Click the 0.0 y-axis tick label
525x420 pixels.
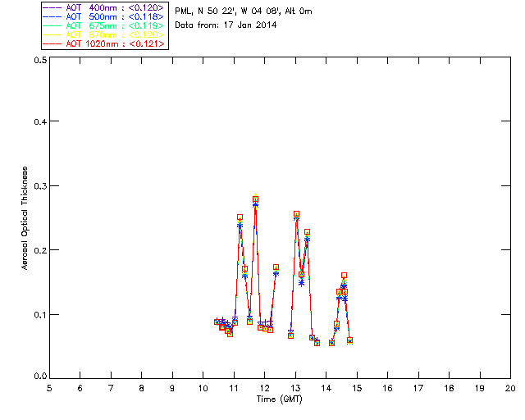coord(40,377)
